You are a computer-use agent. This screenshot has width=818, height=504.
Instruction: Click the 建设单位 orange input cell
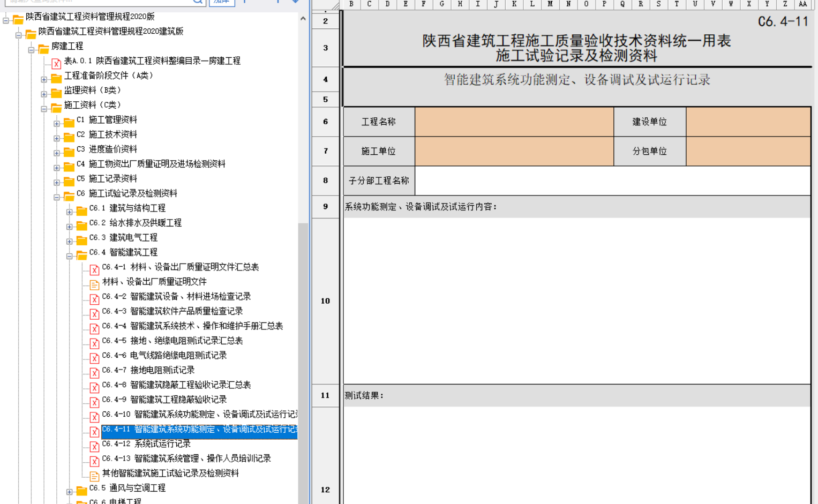point(747,122)
